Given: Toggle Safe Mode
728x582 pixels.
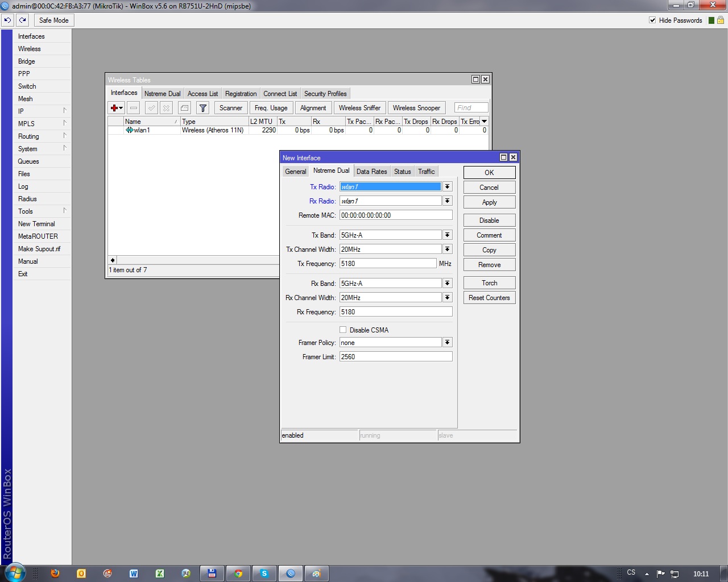Looking at the screenshot, I should [54, 20].
